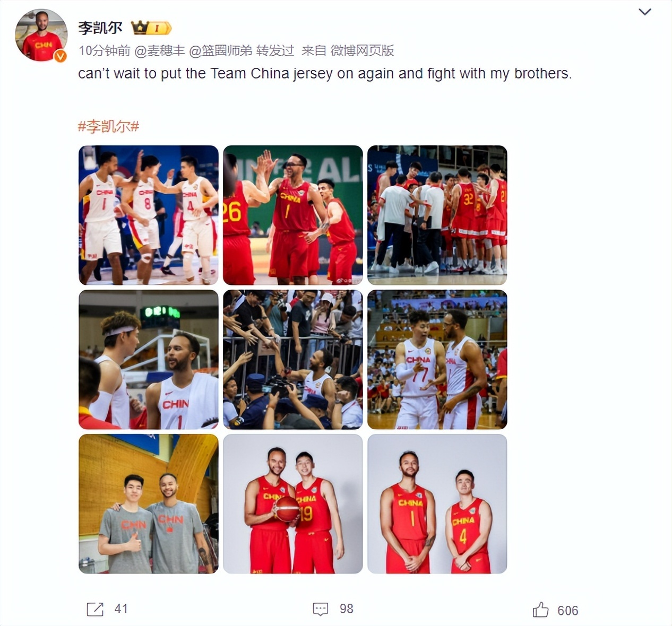This screenshot has height=626, width=672.
Task: Visit the @麦穗丰 mention
Action: pyautogui.click(x=160, y=50)
